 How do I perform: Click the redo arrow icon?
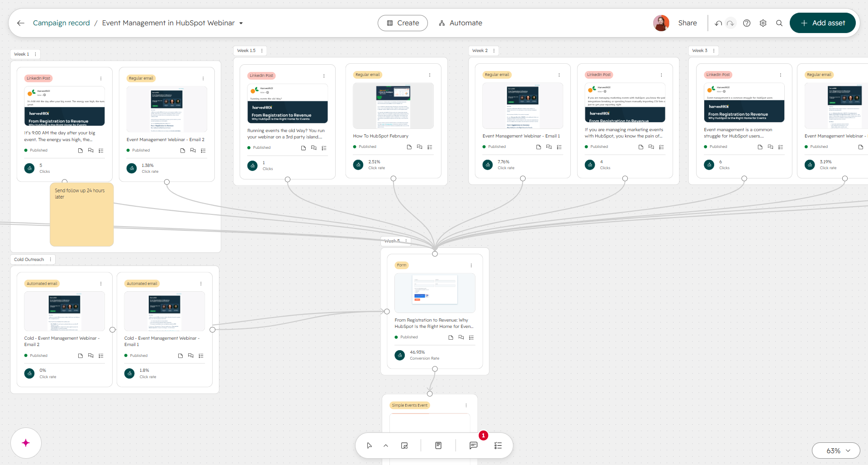730,23
